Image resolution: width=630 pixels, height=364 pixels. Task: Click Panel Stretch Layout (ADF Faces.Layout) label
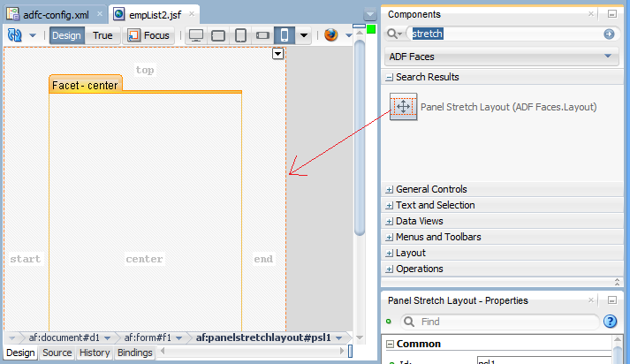[x=509, y=107]
